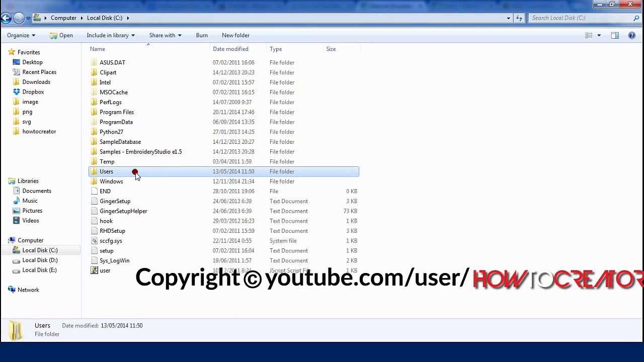The width and height of the screenshot is (644, 362).
Task: Select Samples - EmbroideryStudio e1.5 folder icon
Action: (94, 151)
